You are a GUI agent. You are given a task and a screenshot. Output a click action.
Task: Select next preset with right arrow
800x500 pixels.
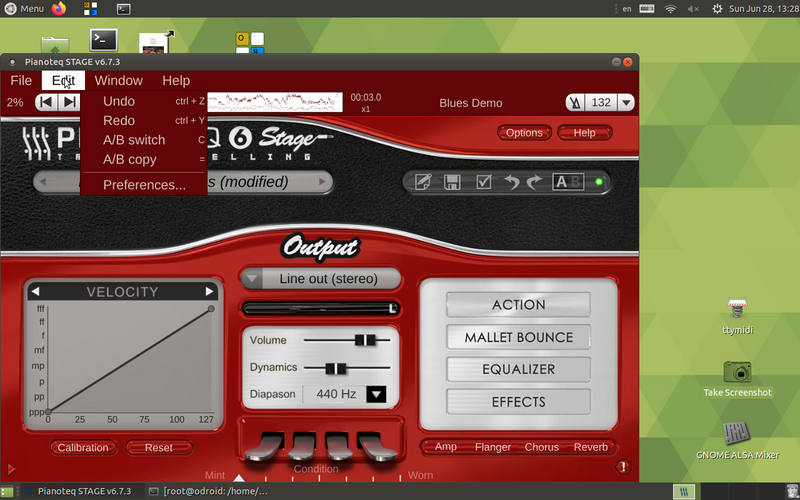[x=322, y=181]
